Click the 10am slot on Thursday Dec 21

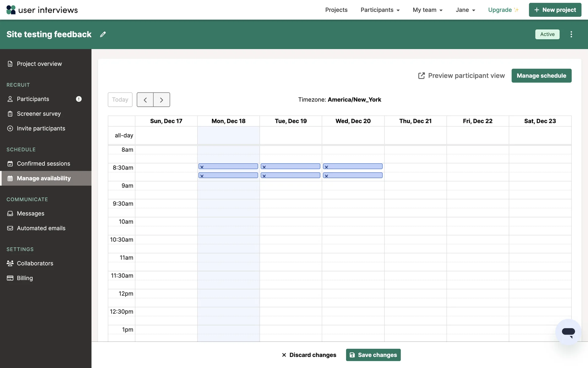415,222
